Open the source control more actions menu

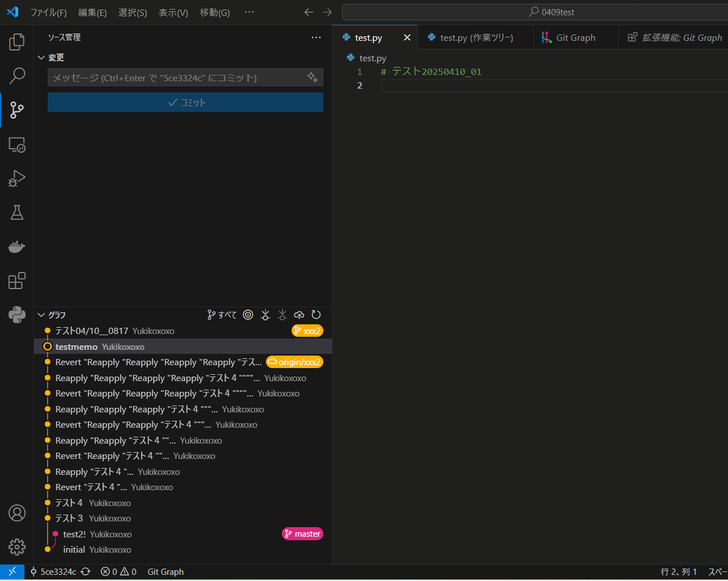(316, 37)
